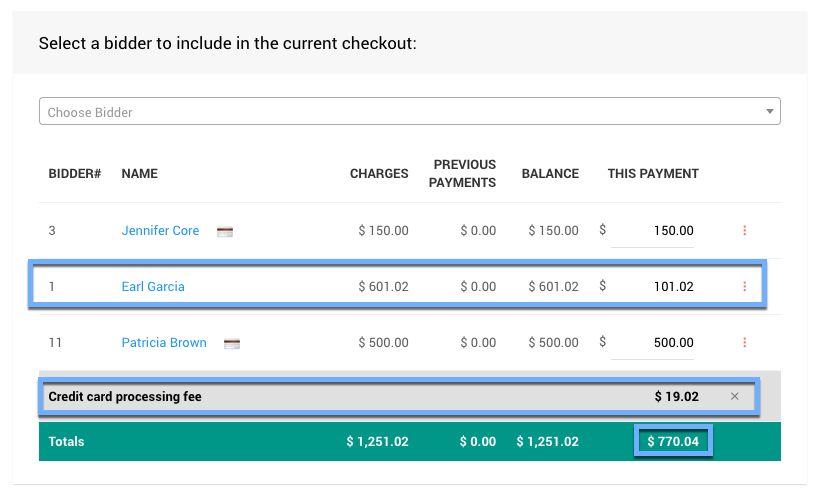Select Patricia Brown's 500.00 payment field

(652, 343)
